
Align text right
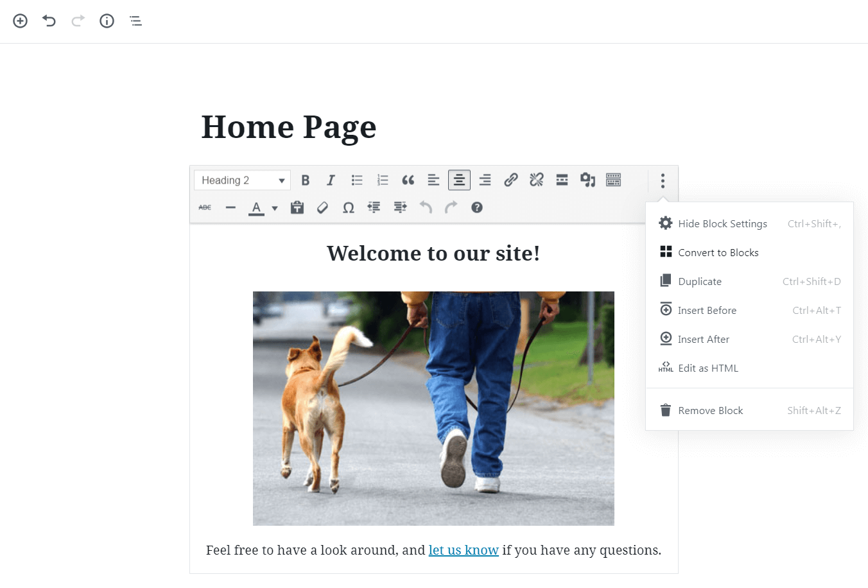point(485,180)
